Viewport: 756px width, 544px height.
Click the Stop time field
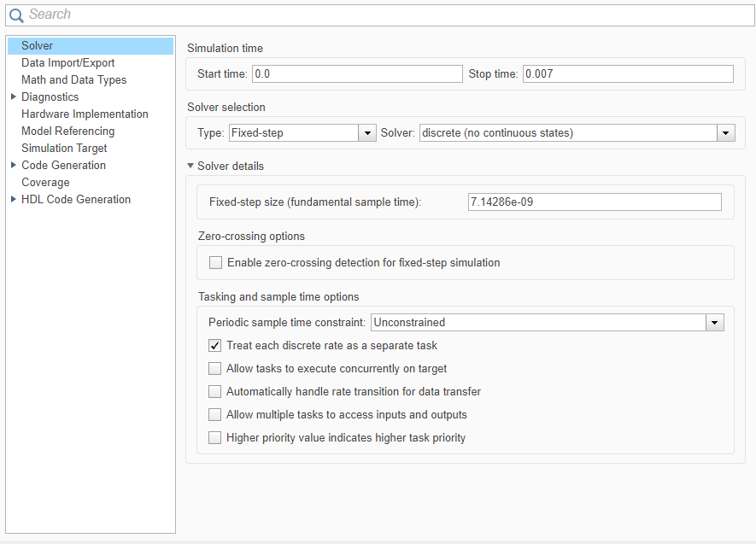[628, 74]
